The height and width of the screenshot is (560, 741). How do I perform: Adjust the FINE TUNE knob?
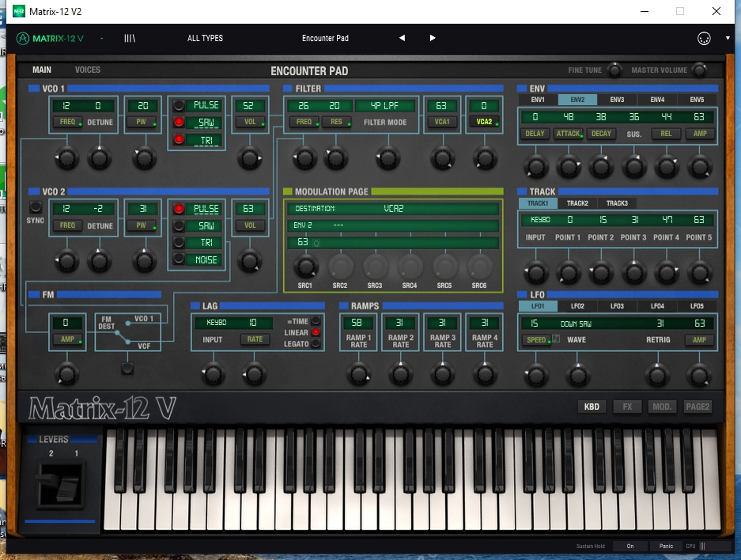pos(614,70)
